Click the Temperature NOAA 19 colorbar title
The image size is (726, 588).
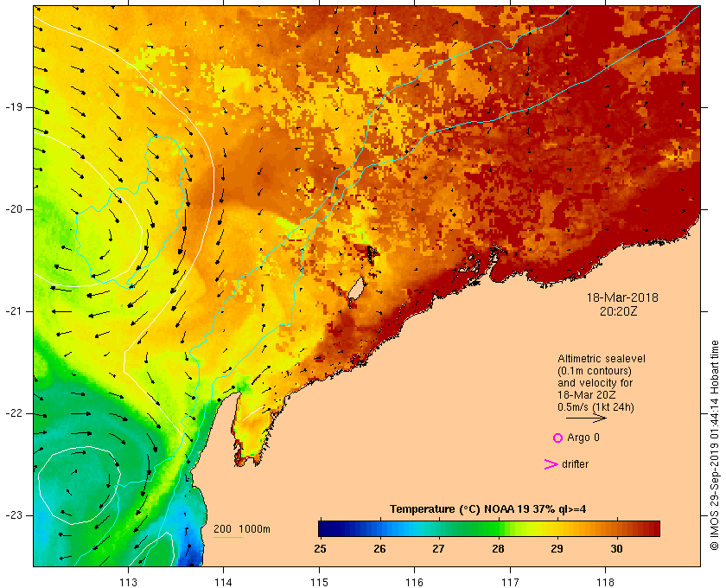pos(487,509)
